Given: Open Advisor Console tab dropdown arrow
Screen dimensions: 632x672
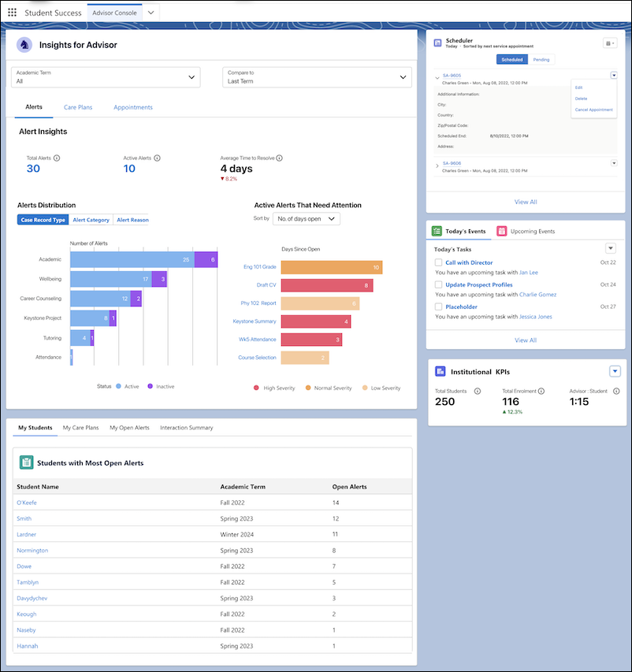Looking at the screenshot, I should tap(151, 13).
